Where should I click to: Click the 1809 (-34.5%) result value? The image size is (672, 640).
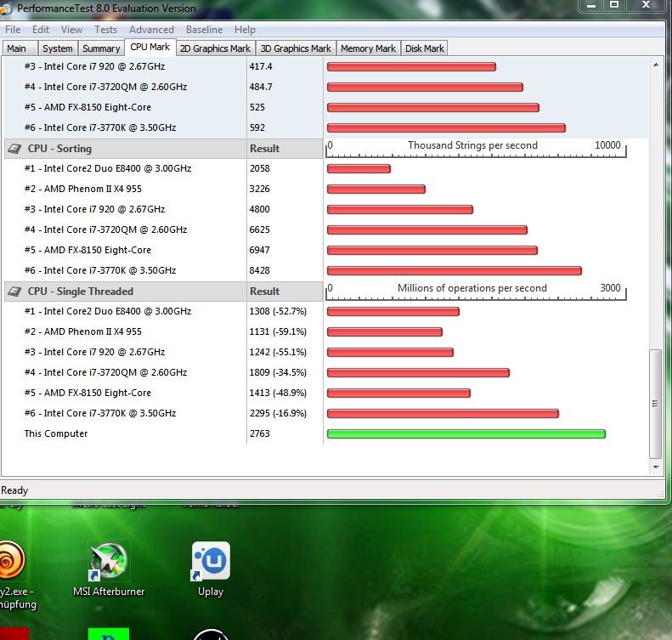tap(278, 372)
